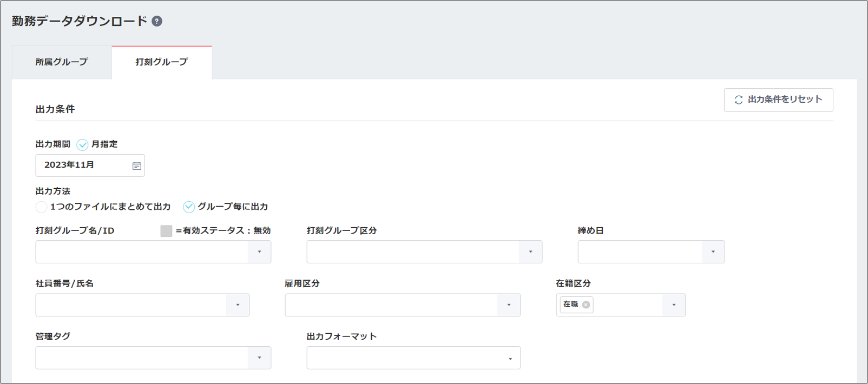Remove the 在職 tag with x icon
Image resolution: width=868 pixels, height=384 pixels.
(x=586, y=304)
